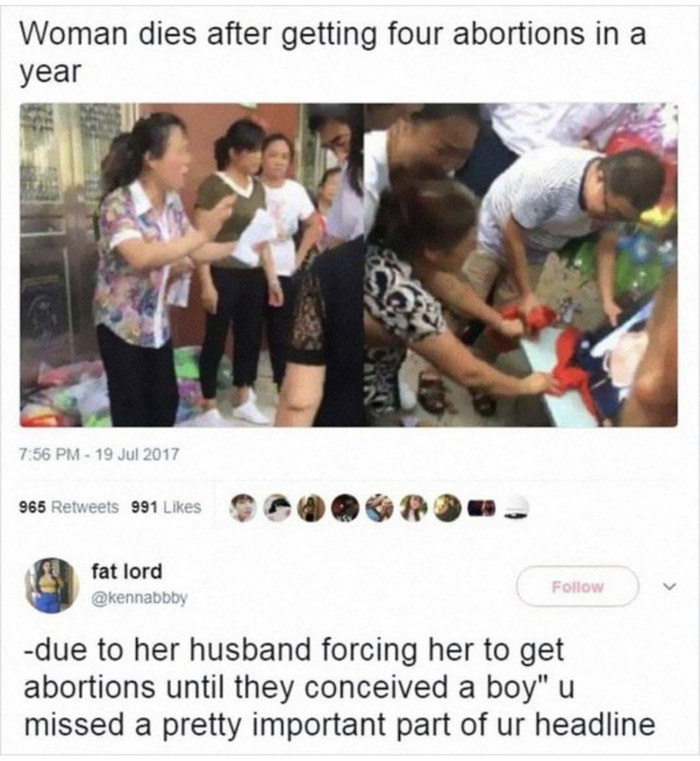Open the dark red fourth liker avatar
Viewport: 700px width, 761px height.
point(345,508)
